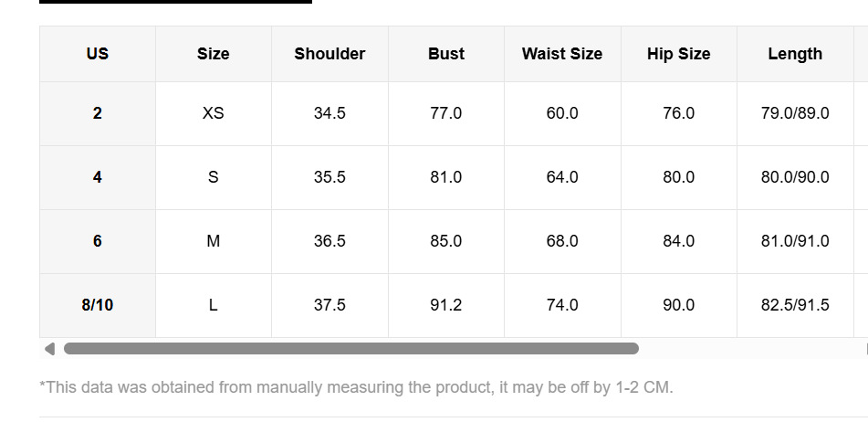Click the Hip Size column header
868x422 pixels.
[x=678, y=54]
